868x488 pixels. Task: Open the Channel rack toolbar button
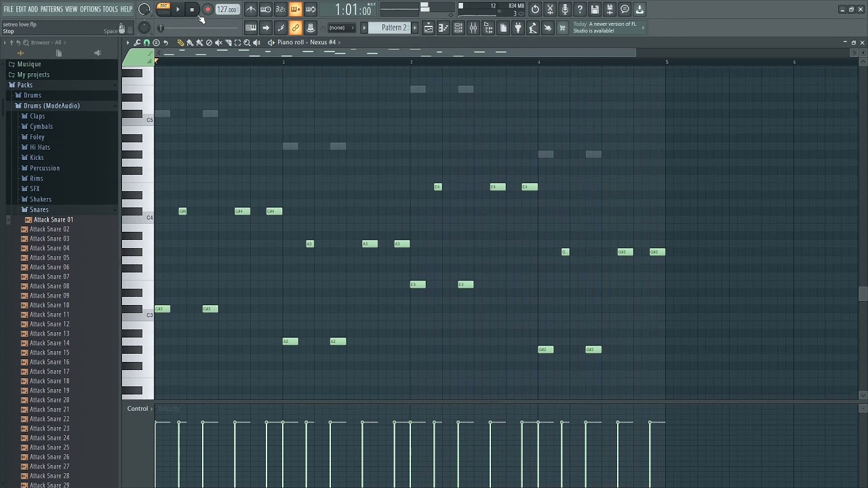[x=458, y=28]
